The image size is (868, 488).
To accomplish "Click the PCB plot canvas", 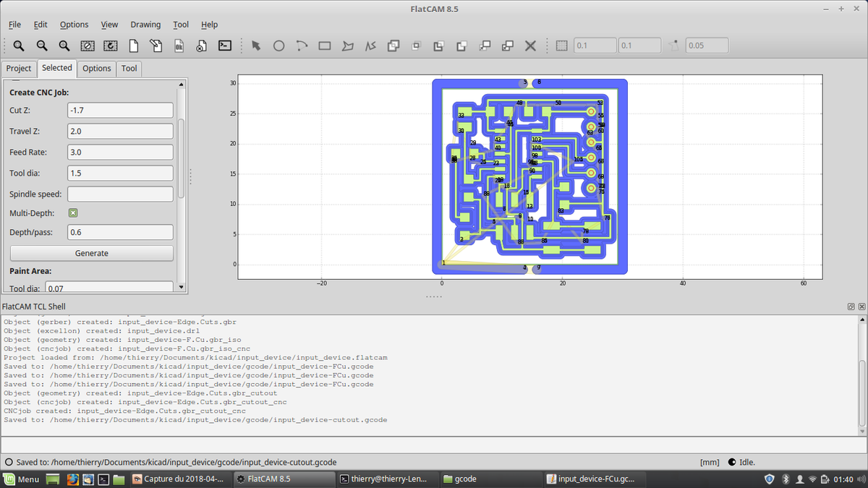I will (530, 177).
